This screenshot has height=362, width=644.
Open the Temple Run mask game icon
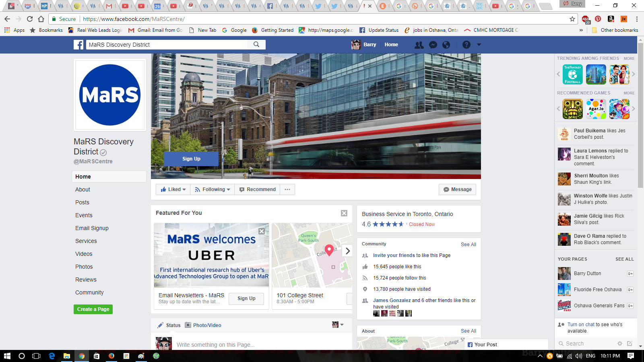tap(572, 109)
